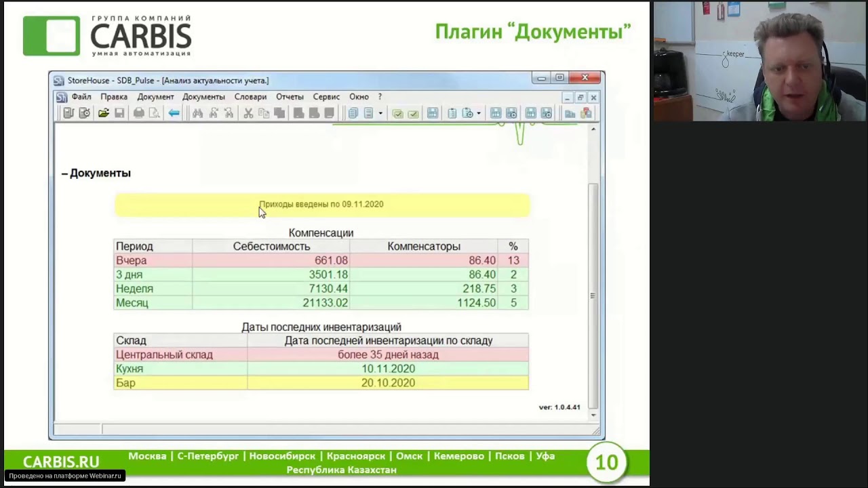Click the yellow 'Приходы введены по 09.11.2020' banner
Image resolution: width=868 pixels, height=488 pixels.
tap(321, 205)
